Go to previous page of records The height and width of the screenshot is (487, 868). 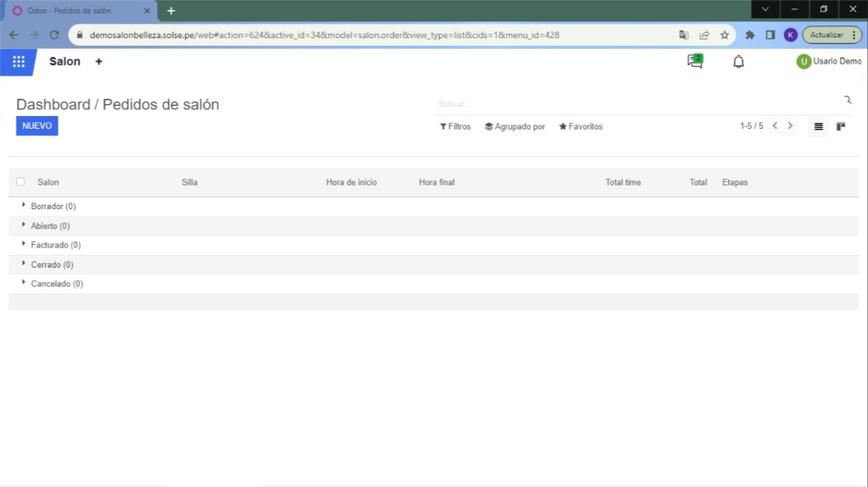pyautogui.click(x=775, y=126)
